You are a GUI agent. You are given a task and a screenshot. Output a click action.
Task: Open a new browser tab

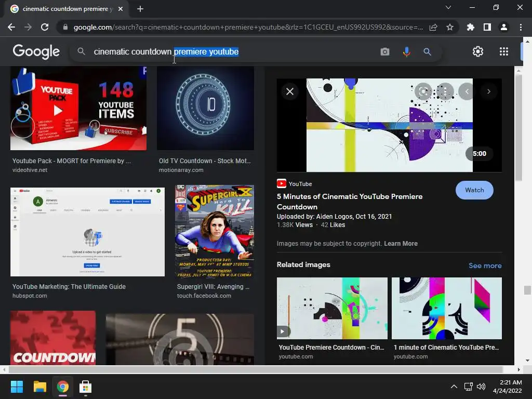tap(140, 9)
